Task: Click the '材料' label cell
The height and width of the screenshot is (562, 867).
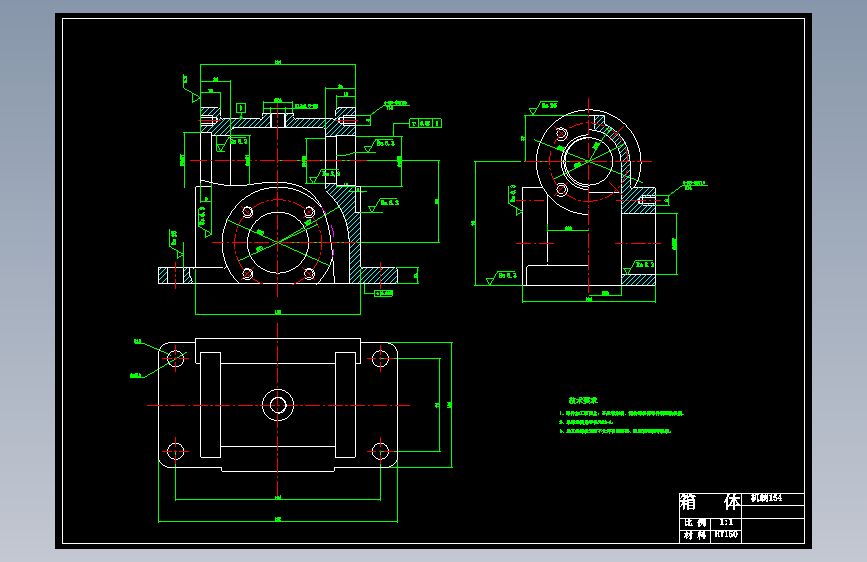Action: click(x=695, y=535)
